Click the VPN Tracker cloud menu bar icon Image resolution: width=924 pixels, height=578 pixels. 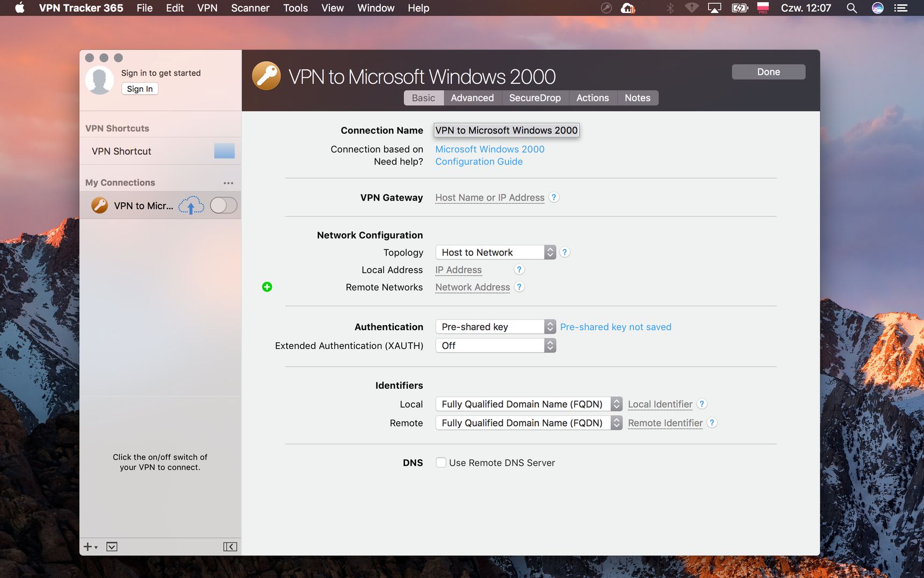coord(627,8)
